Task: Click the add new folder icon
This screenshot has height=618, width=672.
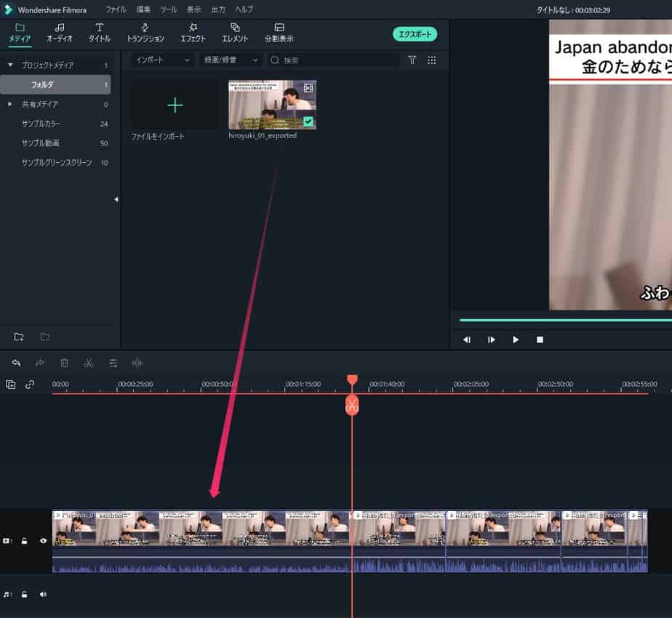Action: (18, 337)
